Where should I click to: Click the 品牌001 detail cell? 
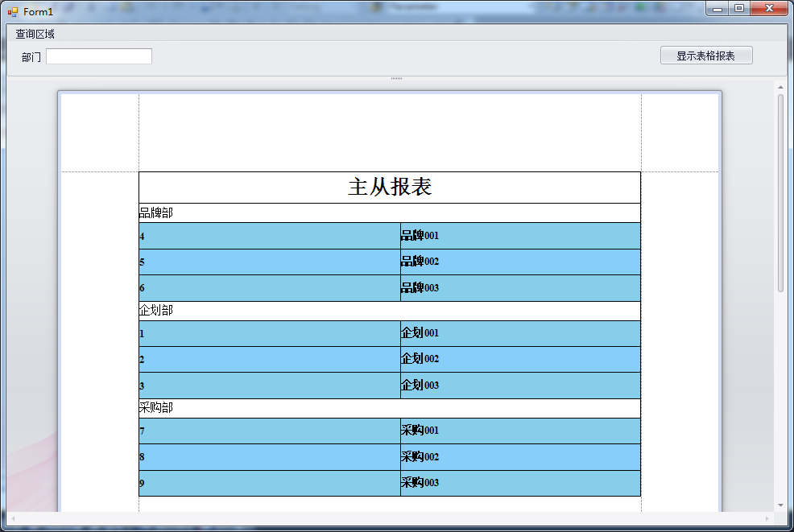(519, 235)
